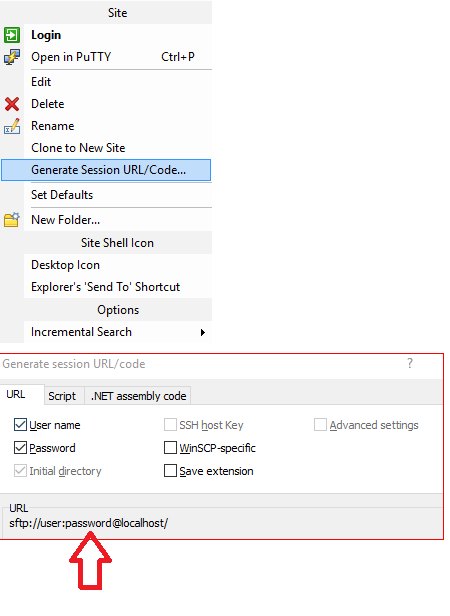Image resolution: width=450 pixels, height=616 pixels.
Task: Click the Rename pencil icon
Action: pyautogui.click(x=12, y=126)
